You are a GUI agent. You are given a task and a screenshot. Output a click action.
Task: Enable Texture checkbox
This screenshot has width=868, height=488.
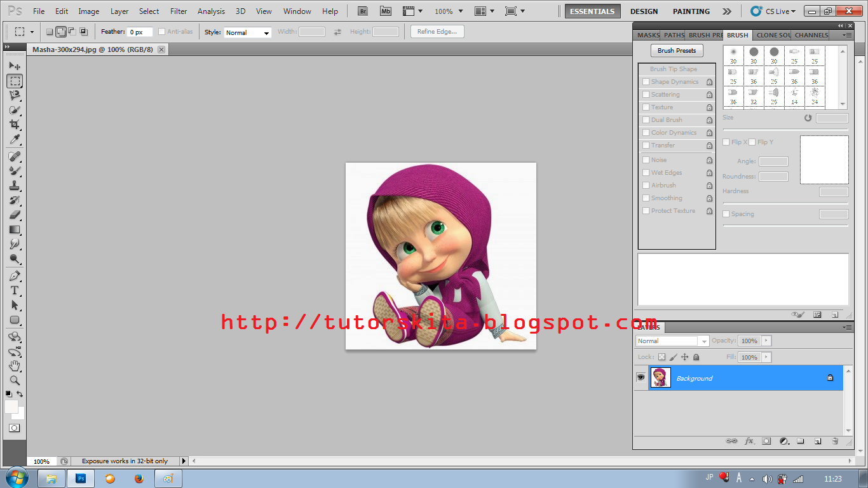(646, 107)
